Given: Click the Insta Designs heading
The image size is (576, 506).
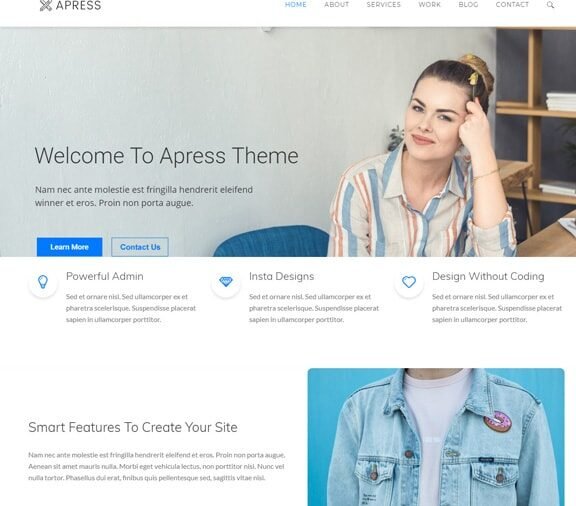Looking at the screenshot, I should point(281,276).
